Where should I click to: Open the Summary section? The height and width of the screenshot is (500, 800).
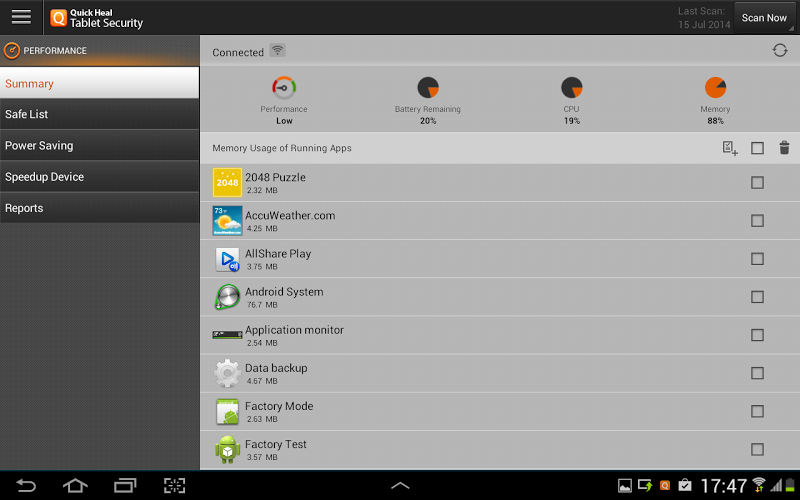coord(99,83)
